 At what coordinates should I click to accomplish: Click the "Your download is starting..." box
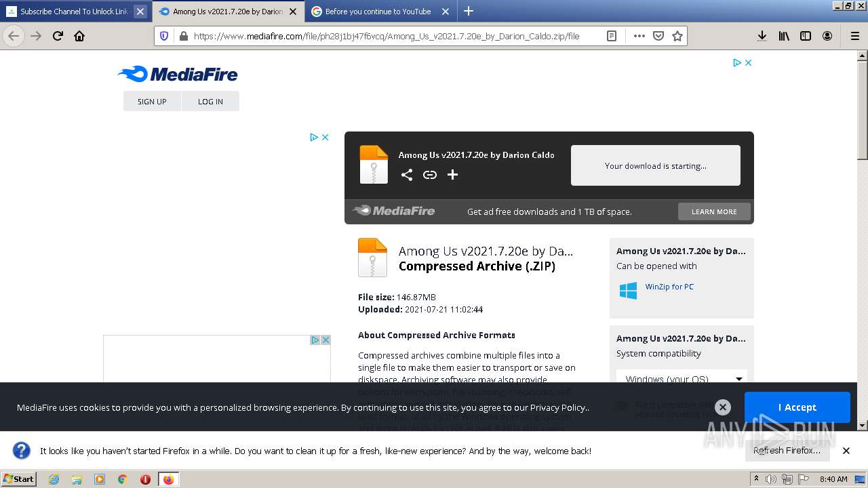pyautogui.click(x=656, y=165)
